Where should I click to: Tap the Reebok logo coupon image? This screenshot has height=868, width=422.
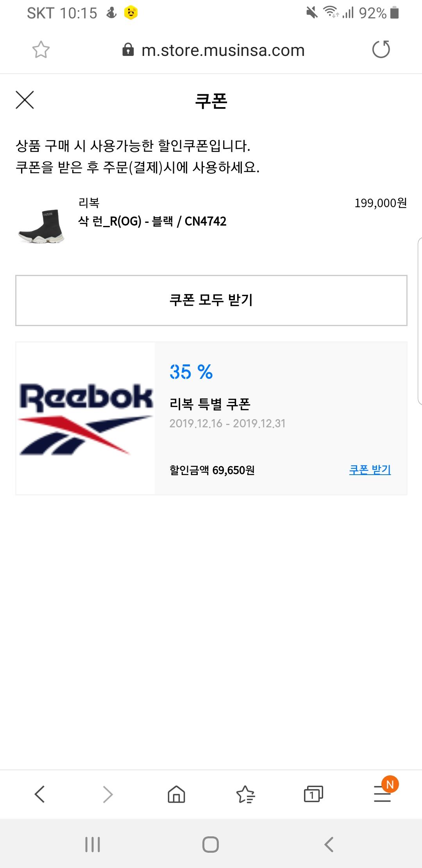(86, 418)
